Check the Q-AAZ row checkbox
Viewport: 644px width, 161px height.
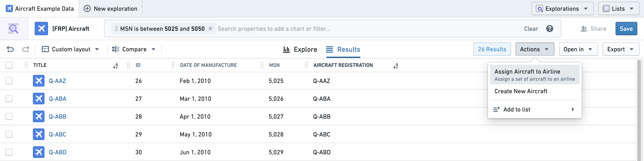coord(9,81)
